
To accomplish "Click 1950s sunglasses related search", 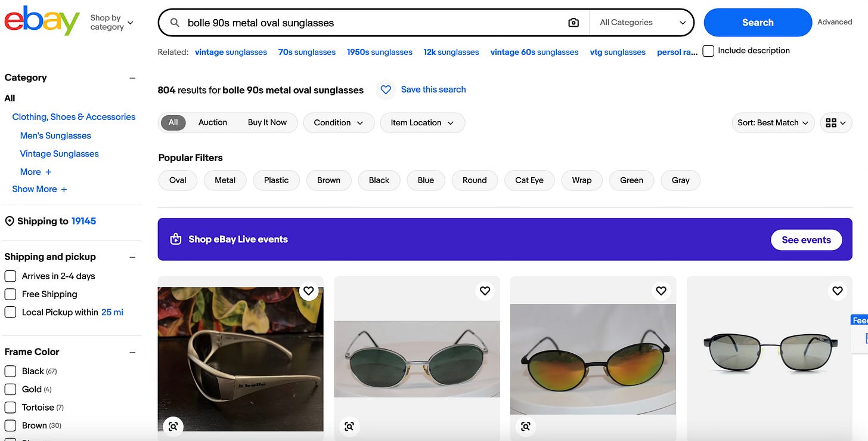I will click(380, 52).
